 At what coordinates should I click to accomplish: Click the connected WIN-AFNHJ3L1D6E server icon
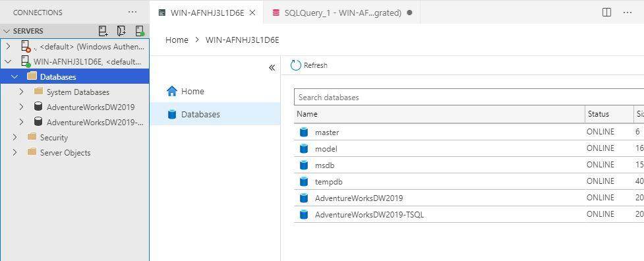26,61
